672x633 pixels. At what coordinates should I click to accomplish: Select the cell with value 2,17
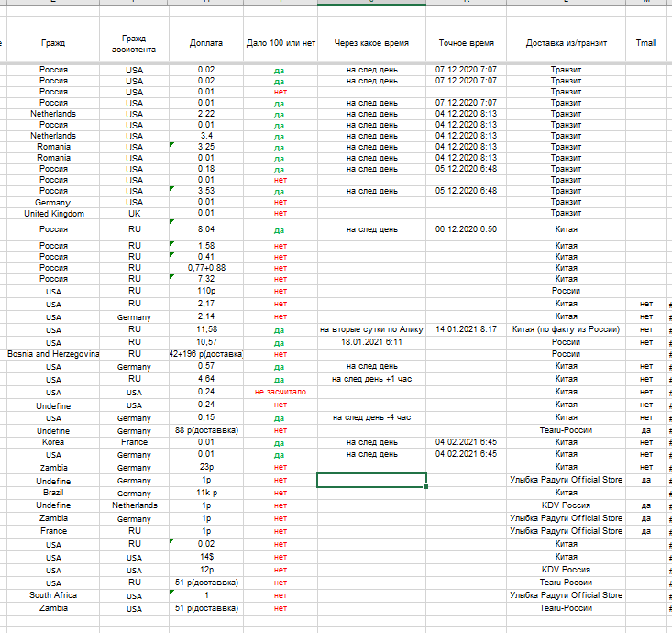pos(206,304)
